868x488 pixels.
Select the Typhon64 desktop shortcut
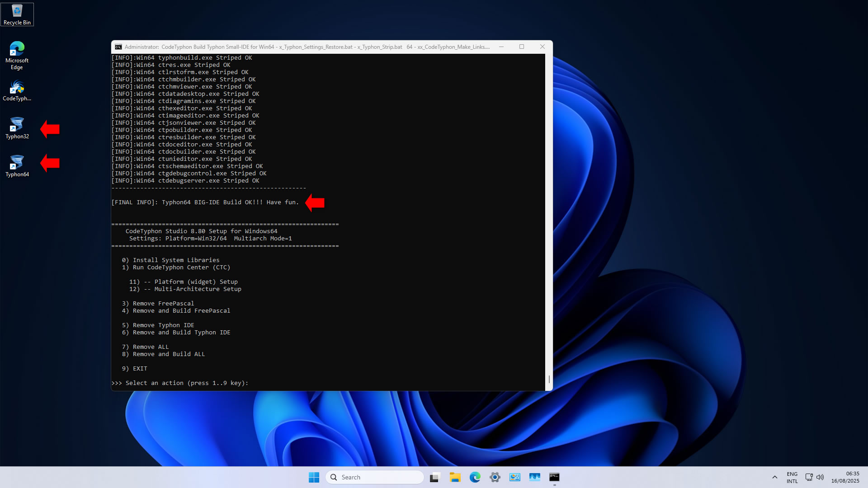(x=17, y=166)
